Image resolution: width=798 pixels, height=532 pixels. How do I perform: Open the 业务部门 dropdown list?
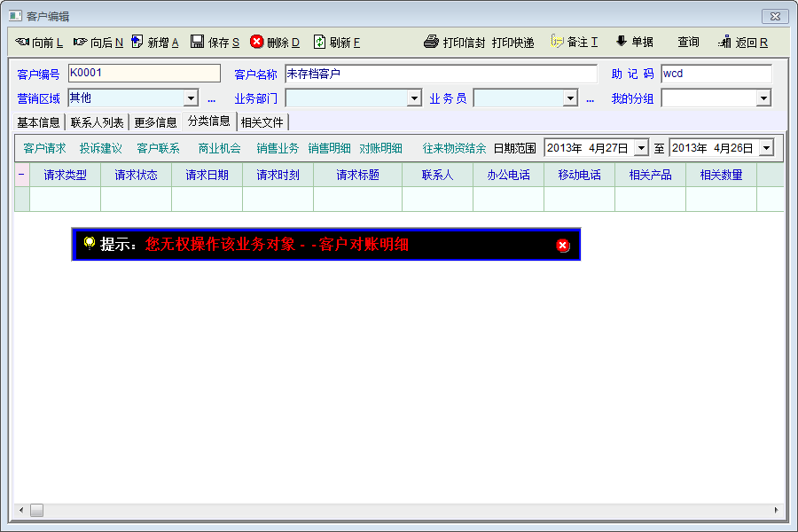pyautogui.click(x=414, y=98)
